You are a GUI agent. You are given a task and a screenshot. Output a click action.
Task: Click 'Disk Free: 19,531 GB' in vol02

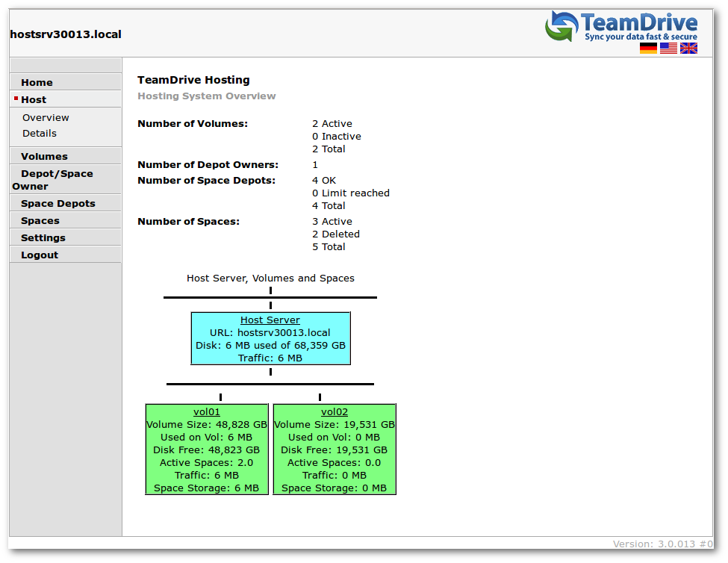(335, 450)
